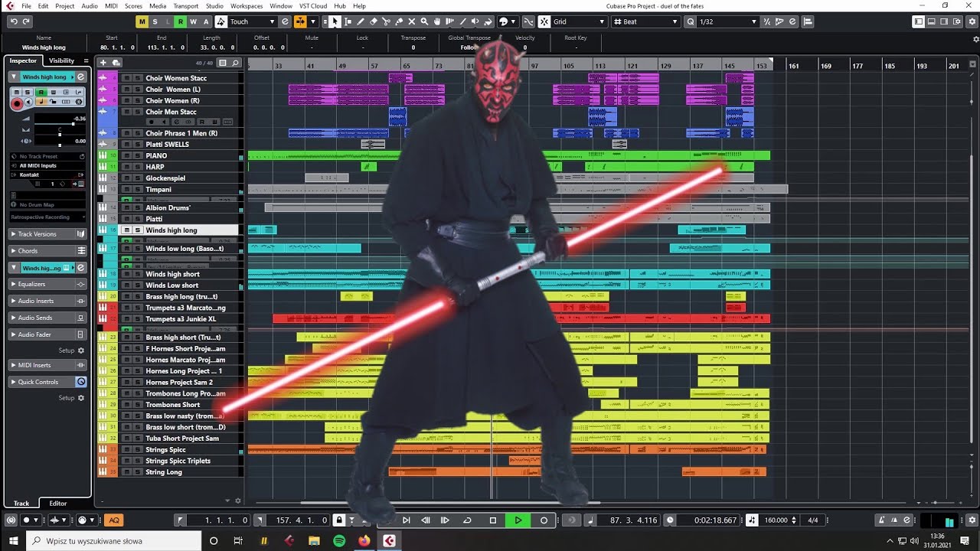
Task: Select the Object Selection arrow tool
Action: 335,21
